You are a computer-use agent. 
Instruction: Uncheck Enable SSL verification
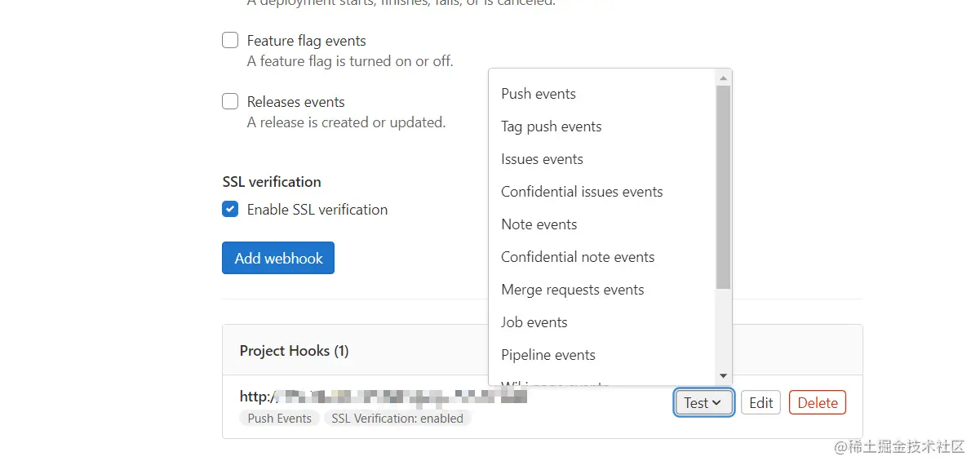click(230, 209)
